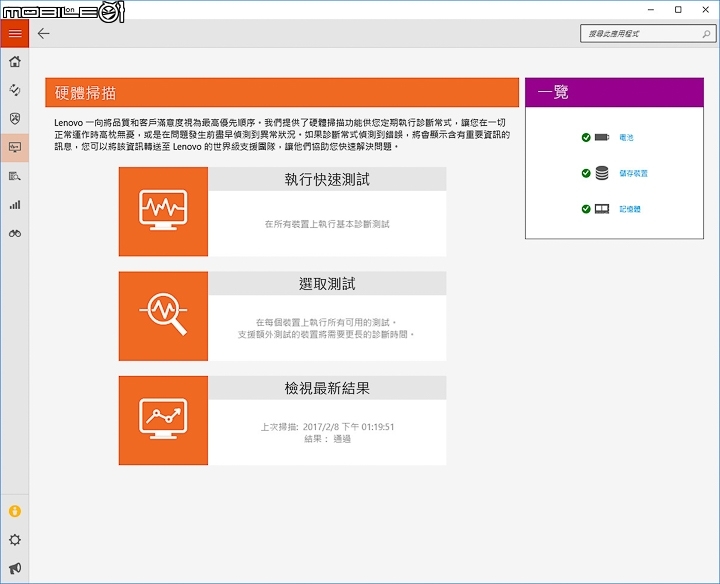The image size is (720, 584).
Task: Open 檢視最新結果 latest results
Action: pos(327,388)
